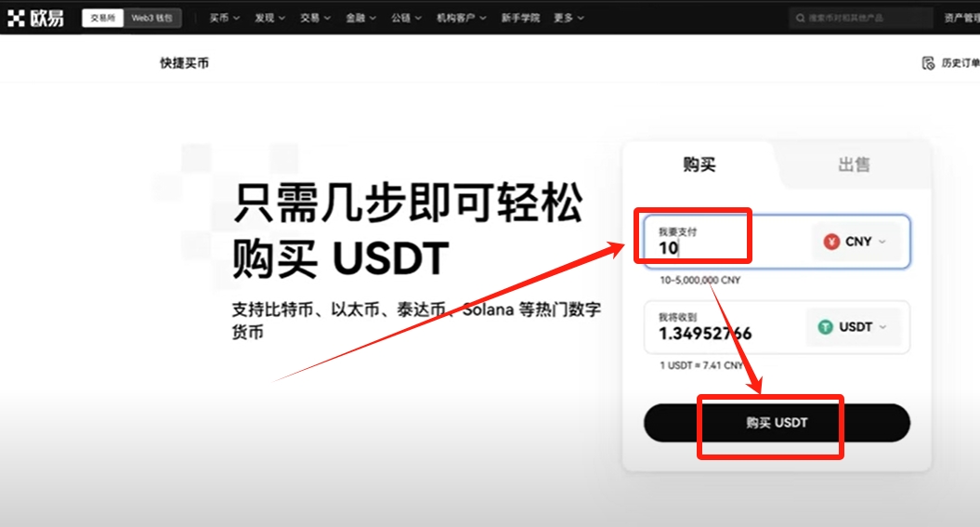This screenshot has width=980, height=527.
Task: Click the 我要支付 amount input field
Action: 725,242
